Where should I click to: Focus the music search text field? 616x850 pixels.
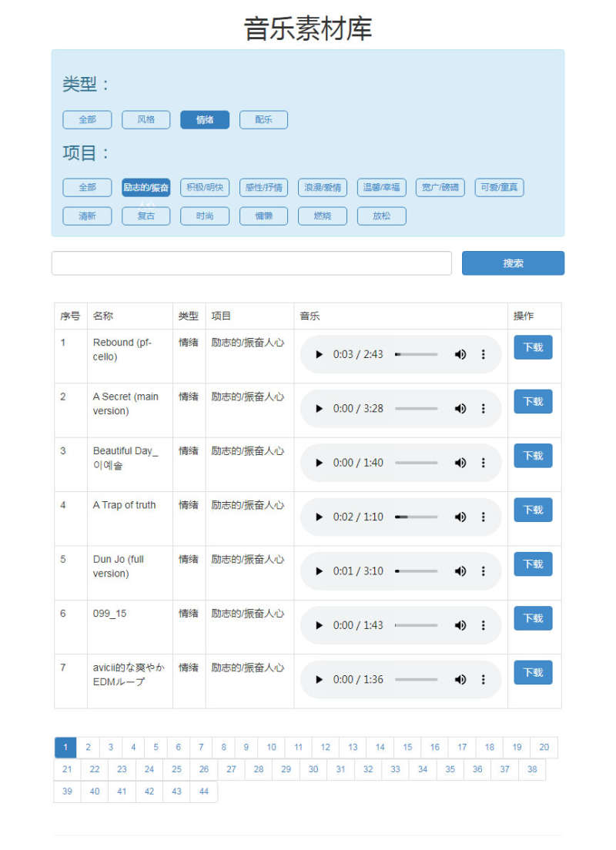[x=251, y=263]
